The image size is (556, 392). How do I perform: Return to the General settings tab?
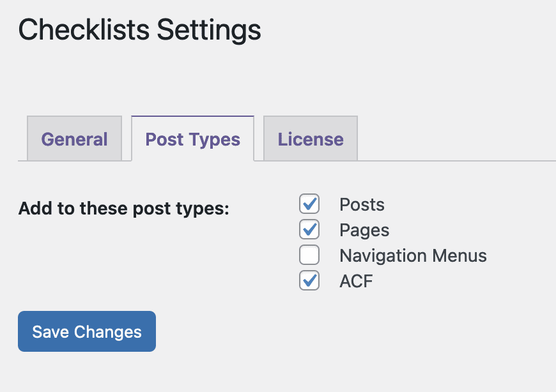(x=74, y=139)
